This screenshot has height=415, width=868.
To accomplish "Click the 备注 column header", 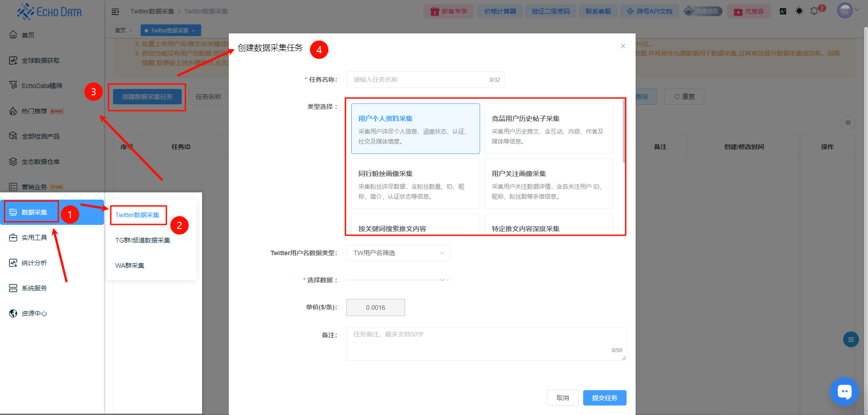I will click(x=660, y=147).
